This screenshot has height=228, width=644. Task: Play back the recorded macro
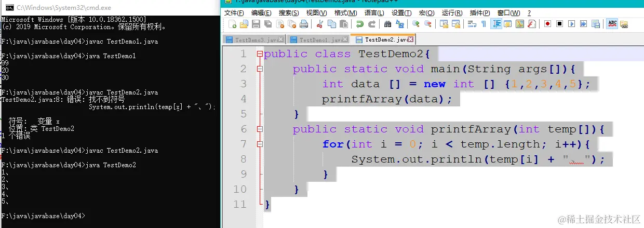pos(571,24)
